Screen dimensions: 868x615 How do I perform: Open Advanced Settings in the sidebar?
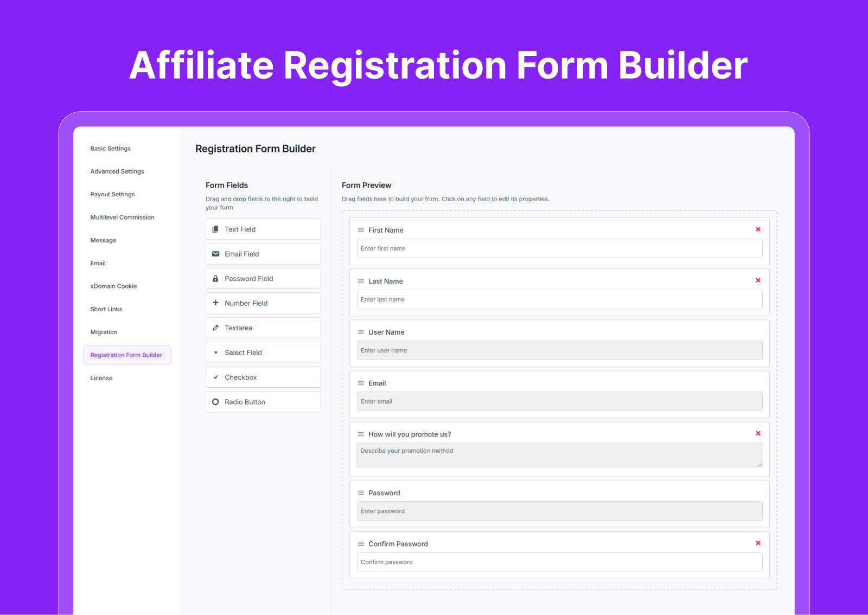click(117, 171)
